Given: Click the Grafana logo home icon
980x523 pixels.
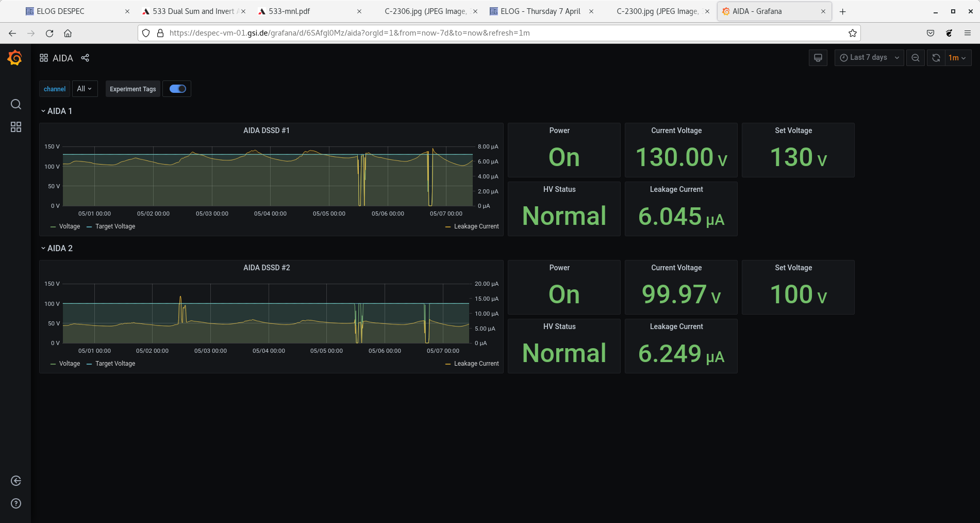Looking at the screenshot, I should coord(15,58).
